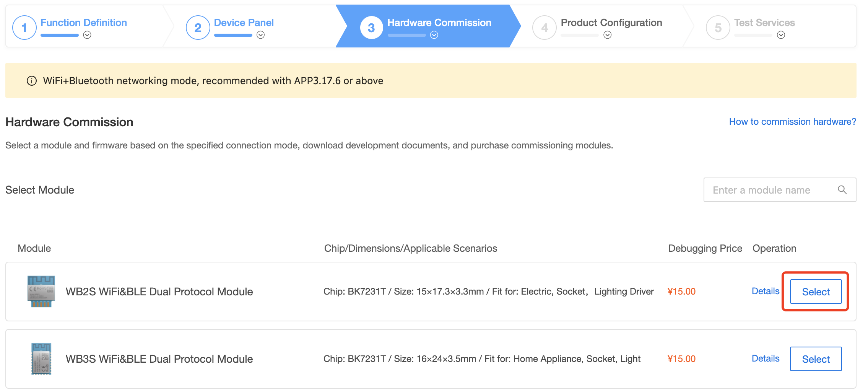Click the step 2 circle numbered icon
Viewport: 868px width, 391px height.
click(x=198, y=27)
